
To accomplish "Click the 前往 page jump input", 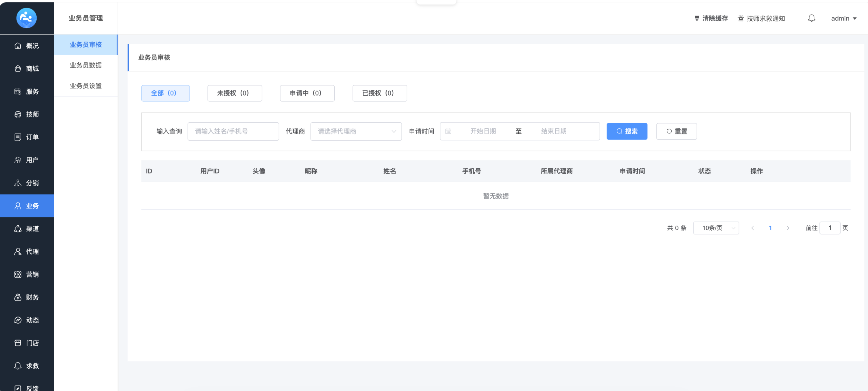I will pos(830,228).
